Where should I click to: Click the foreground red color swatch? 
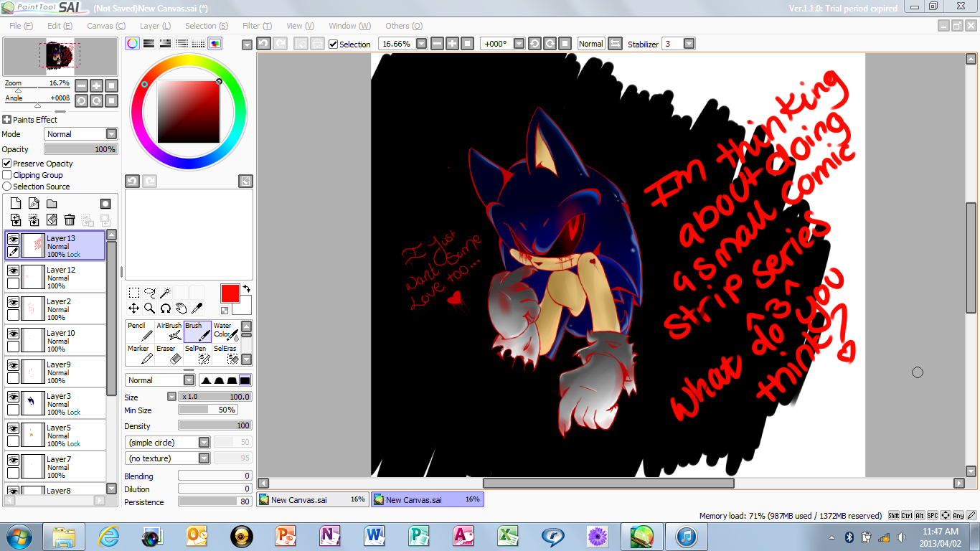click(230, 293)
